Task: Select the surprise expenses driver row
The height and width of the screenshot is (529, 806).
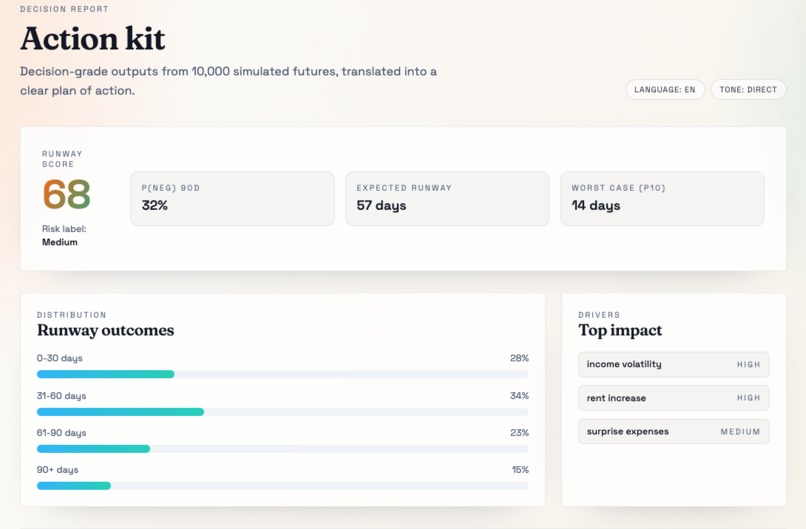Action: (x=673, y=431)
